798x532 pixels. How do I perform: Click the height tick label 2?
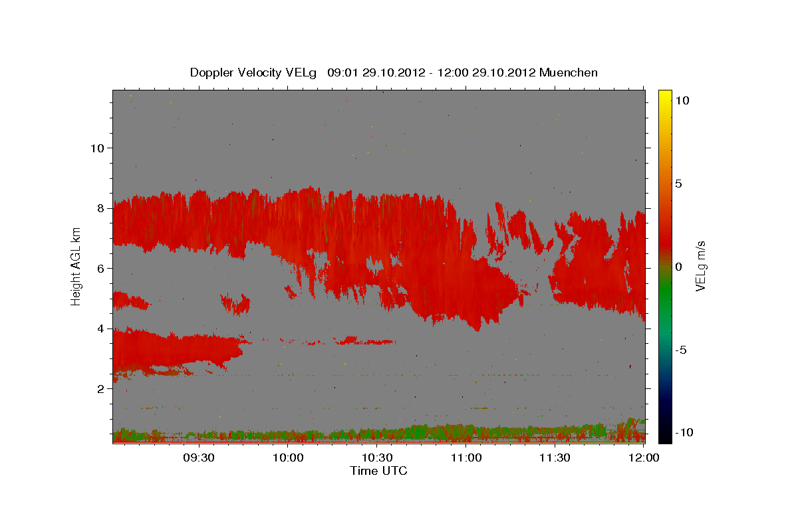point(100,388)
